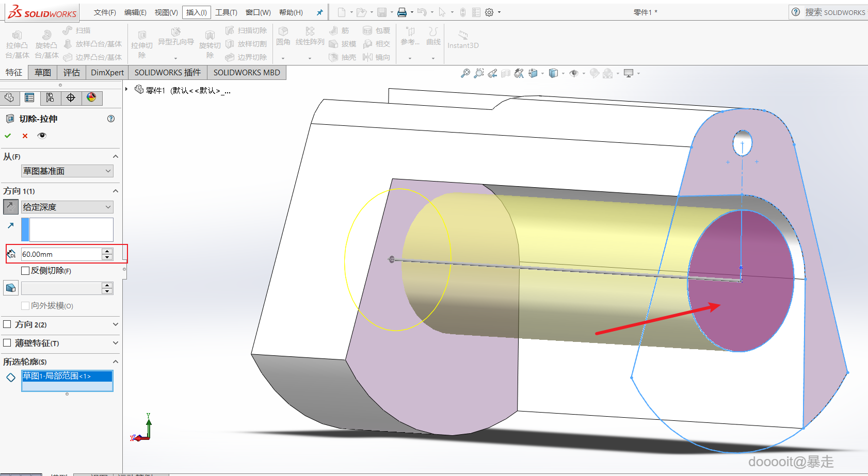Viewport: 868px width, 476px height.
Task: Enable the 反侧切除 checkbox
Action: [25, 271]
